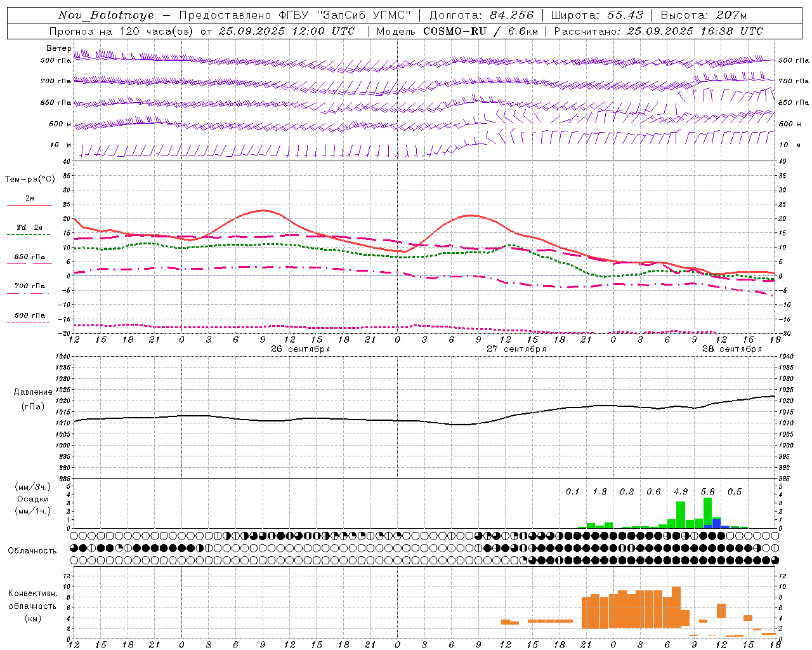Click the Ветер section label
This screenshot has height=650, width=812.
click(x=58, y=48)
